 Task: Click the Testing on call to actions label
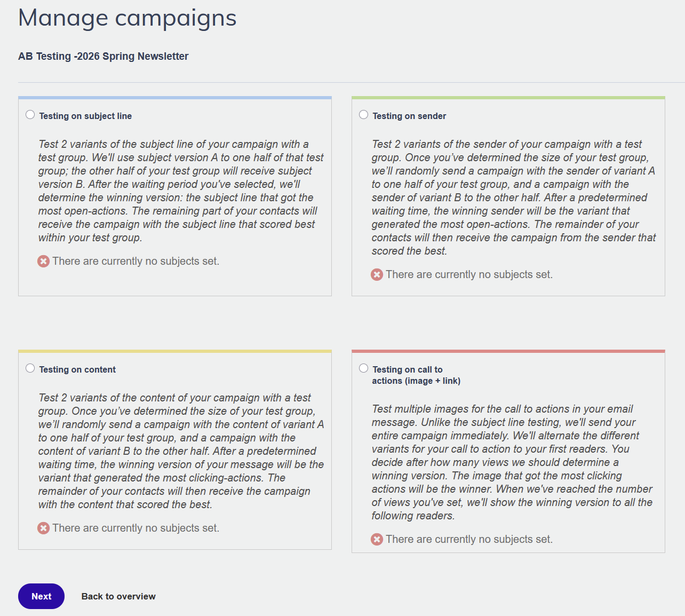[416, 375]
